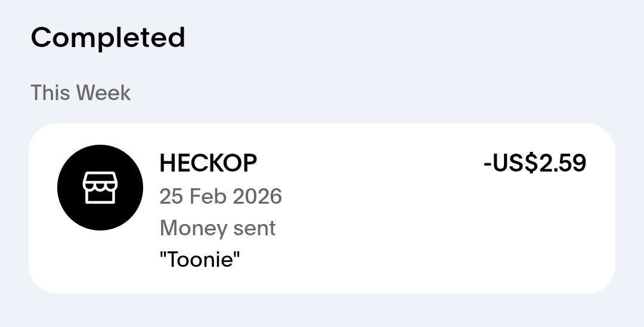Click the This Week period header

point(80,93)
